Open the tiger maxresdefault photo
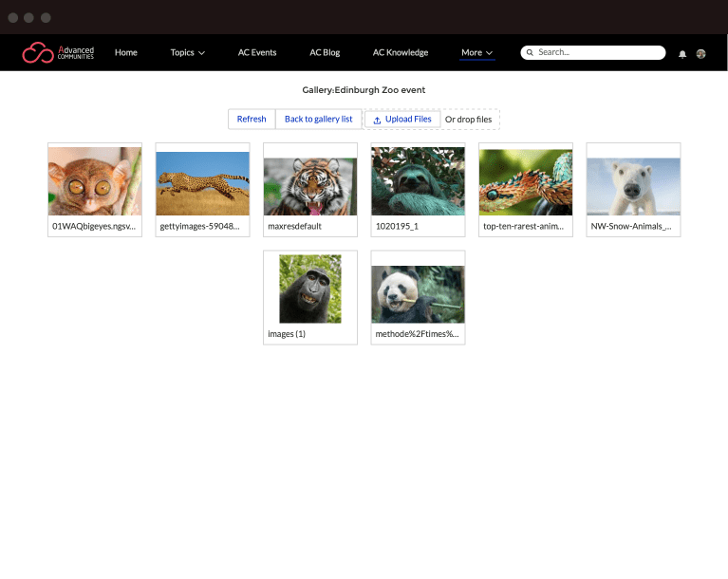Screen dimensions: 728x579 (x=310, y=187)
